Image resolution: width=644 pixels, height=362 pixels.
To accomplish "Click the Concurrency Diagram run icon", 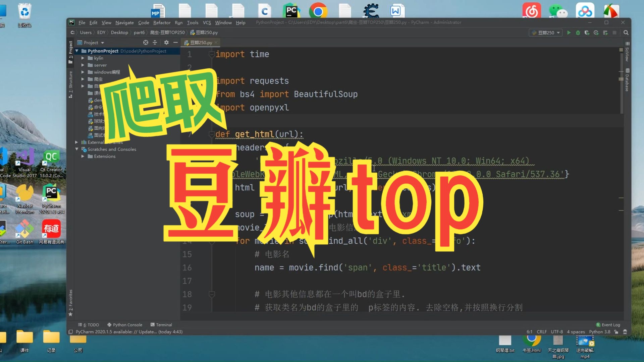I will [605, 33].
